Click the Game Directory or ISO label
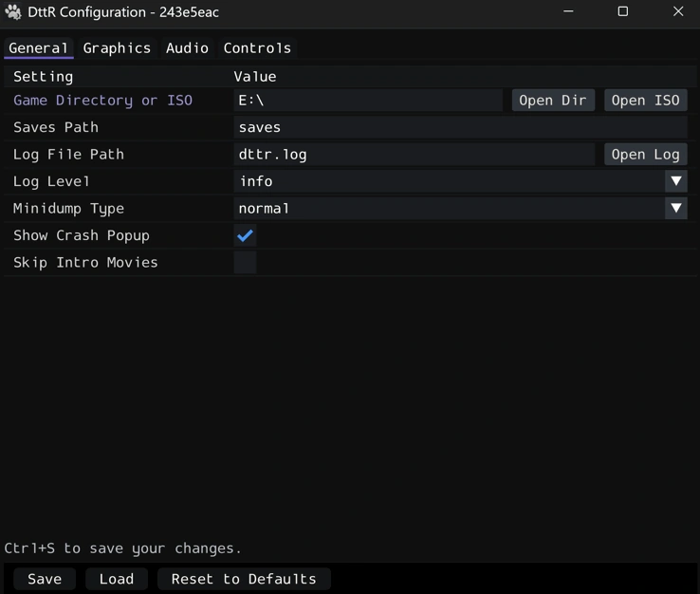Image resolution: width=700 pixels, height=594 pixels. pyautogui.click(x=102, y=101)
